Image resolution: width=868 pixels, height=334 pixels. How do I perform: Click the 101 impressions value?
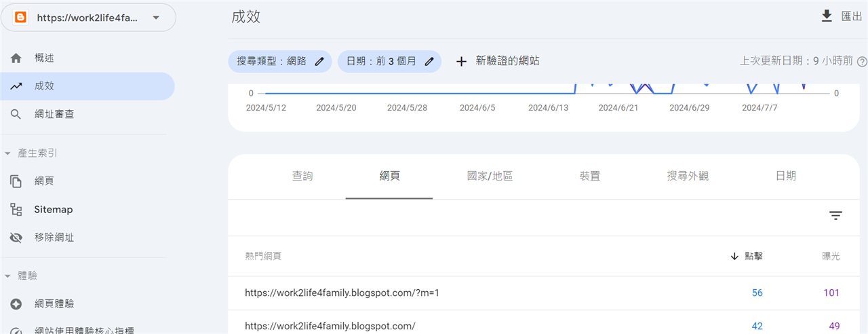click(x=831, y=293)
